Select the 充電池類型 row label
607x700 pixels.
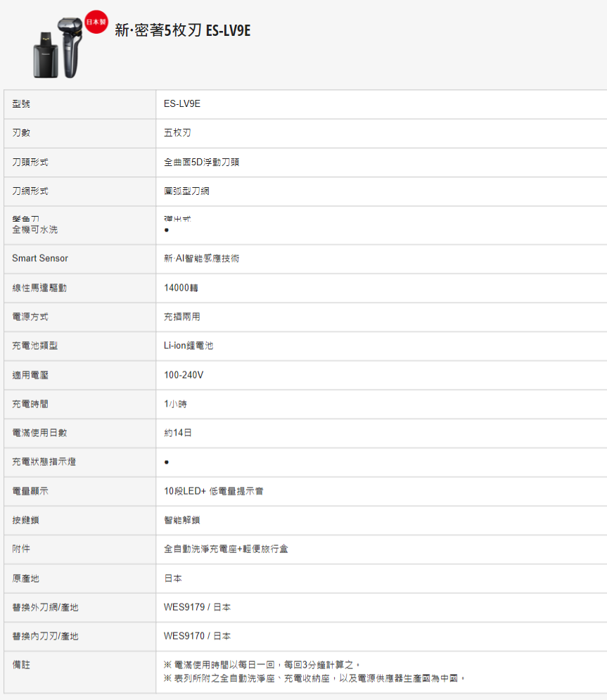[x=34, y=345]
